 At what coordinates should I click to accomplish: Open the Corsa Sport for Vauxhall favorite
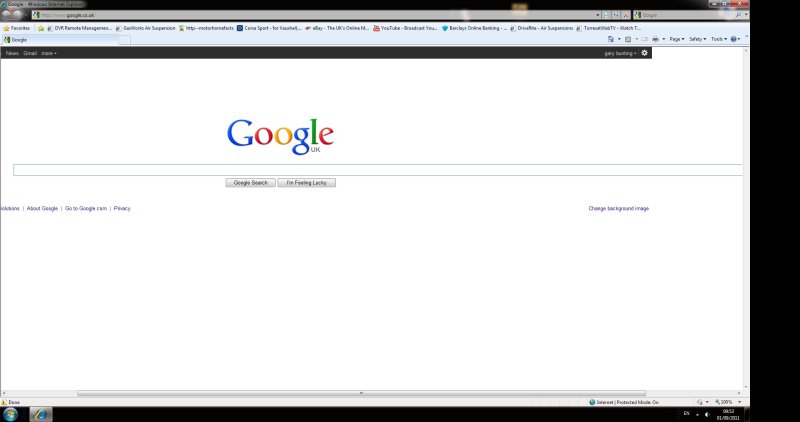point(269,28)
